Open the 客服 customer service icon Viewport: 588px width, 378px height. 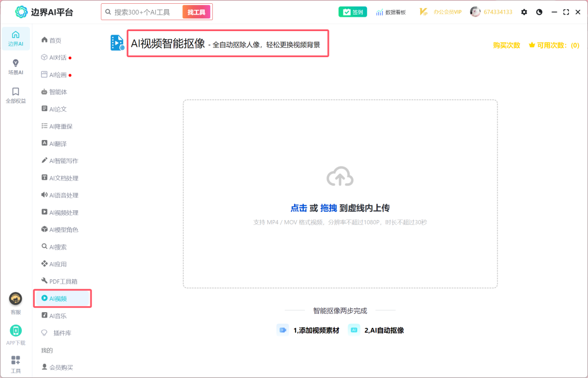click(x=15, y=298)
